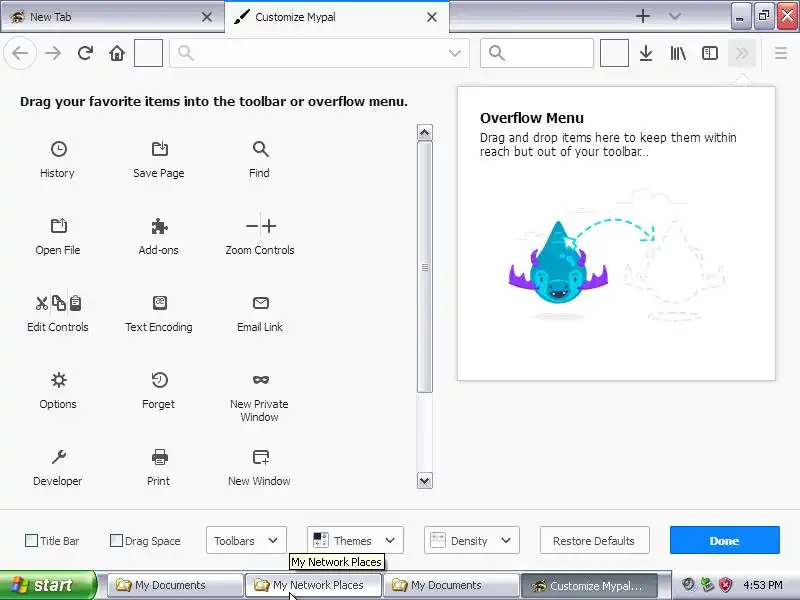Pick the Print item icon
Screen dimensions: 800x600
point(160,457)
